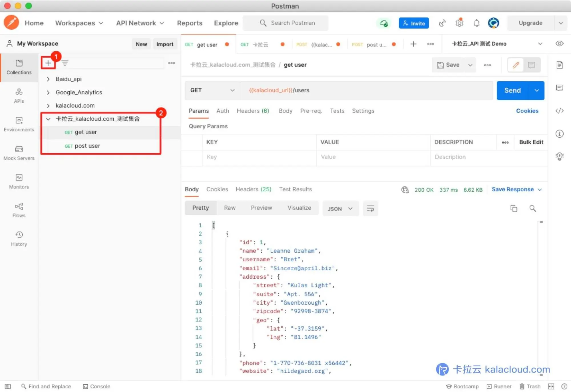Toggle line wrap in response viewer
Screen dimensions: 571x392
point(370,208)
